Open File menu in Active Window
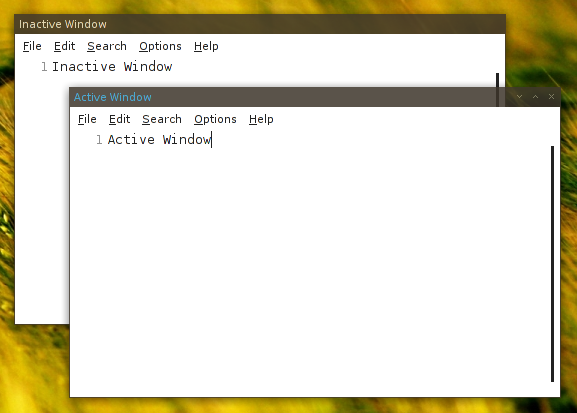This screenshot has height=413, width=577. [x=87, y=119]
